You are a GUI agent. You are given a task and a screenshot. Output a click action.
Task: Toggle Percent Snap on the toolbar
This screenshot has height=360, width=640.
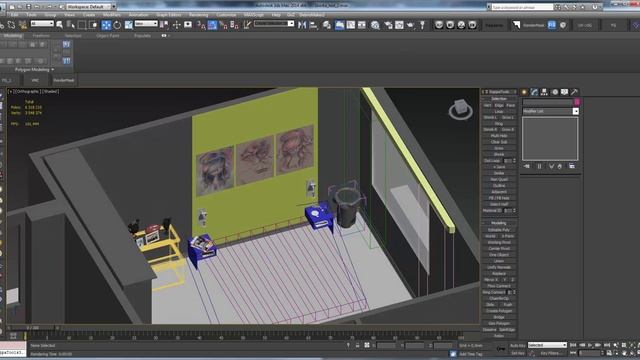point(223,25)
